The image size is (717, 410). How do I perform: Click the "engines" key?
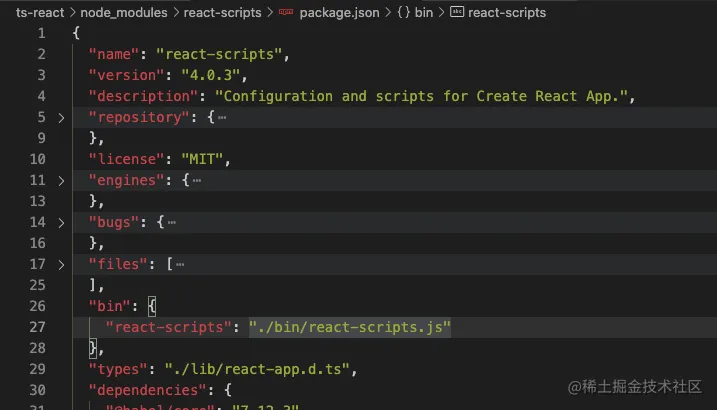coord(126,181)
